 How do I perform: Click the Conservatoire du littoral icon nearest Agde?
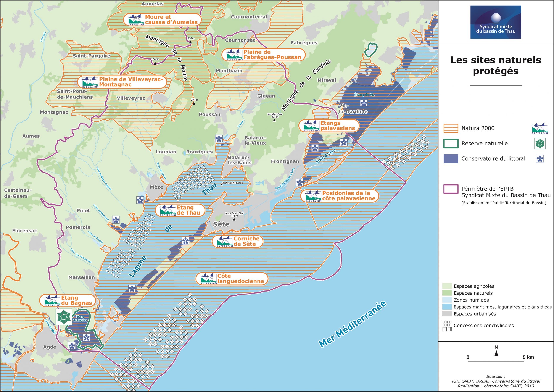pyautogui.click(x=72, y=346)
